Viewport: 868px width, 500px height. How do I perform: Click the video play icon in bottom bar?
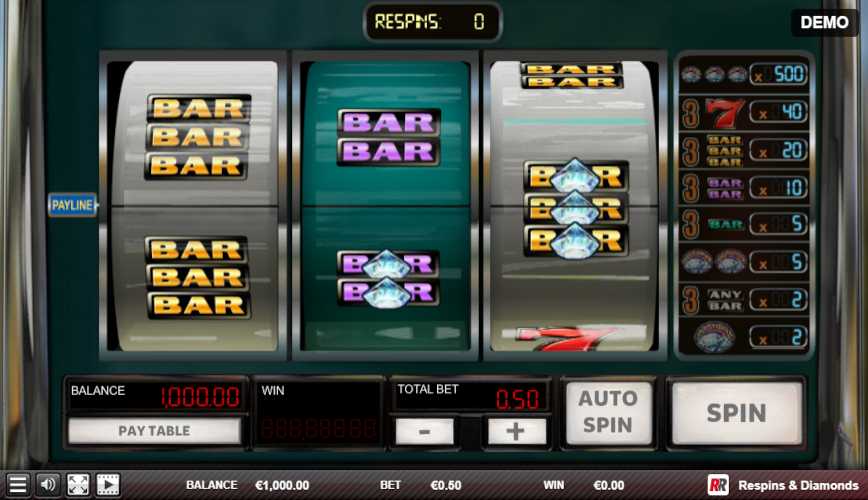click(x=108, y=485)
